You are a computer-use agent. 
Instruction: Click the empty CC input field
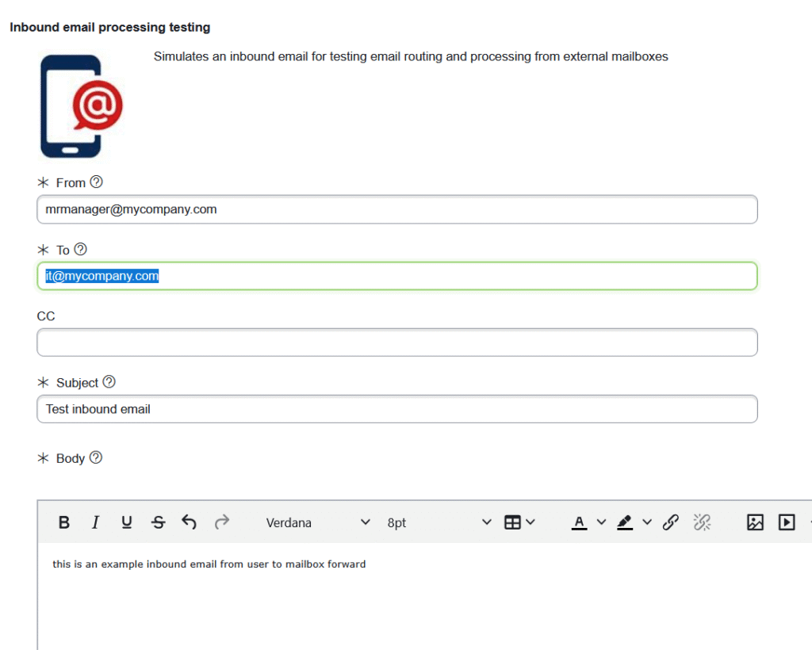pos(396,342)
